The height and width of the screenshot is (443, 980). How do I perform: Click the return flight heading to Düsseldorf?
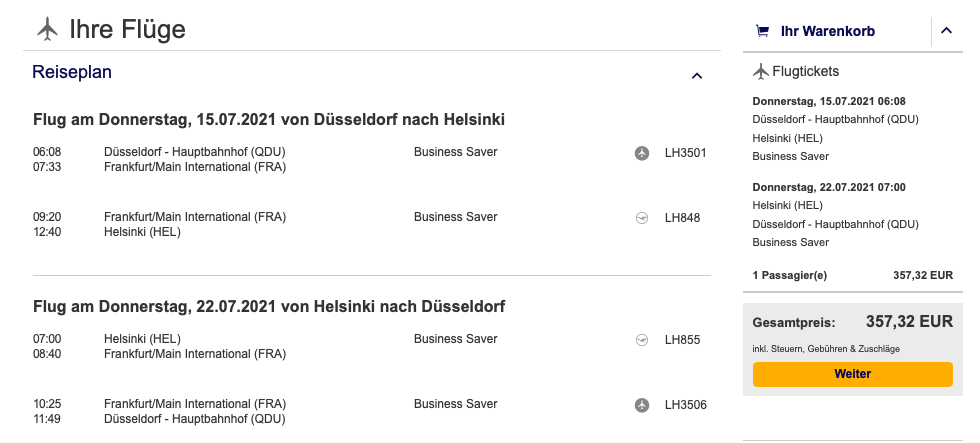[268, 306]
